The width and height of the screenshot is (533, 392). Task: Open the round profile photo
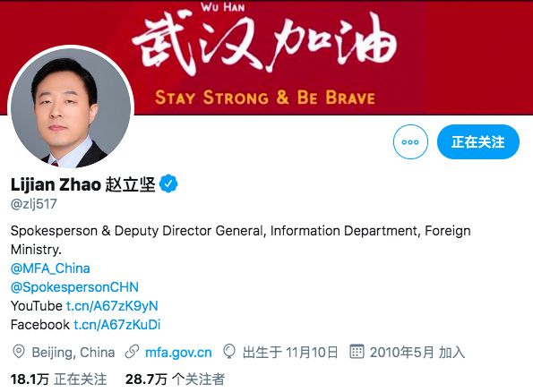tap(71, 108)
